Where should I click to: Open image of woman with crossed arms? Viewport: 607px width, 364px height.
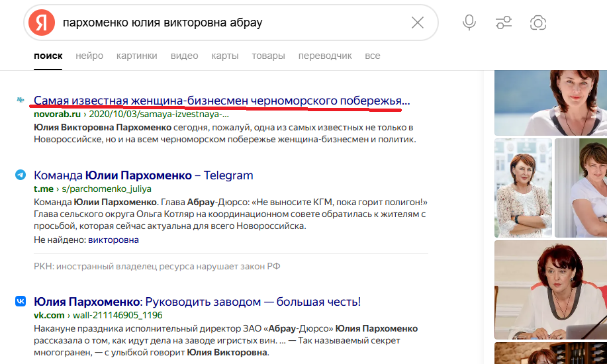tap(523, 188)
